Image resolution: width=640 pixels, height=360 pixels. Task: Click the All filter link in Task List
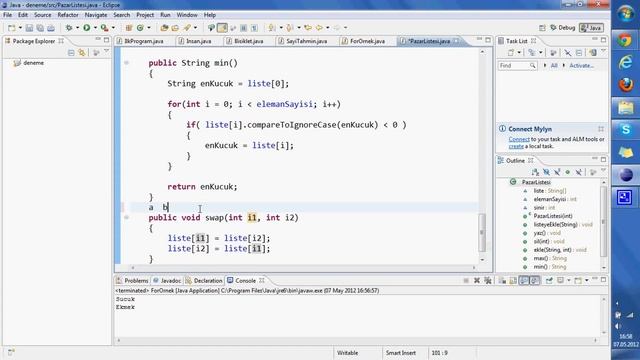tap(554, 65)
